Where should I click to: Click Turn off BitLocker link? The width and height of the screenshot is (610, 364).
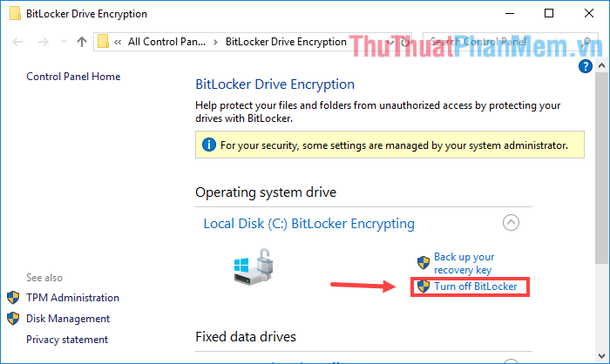click(x=476, y=286)
